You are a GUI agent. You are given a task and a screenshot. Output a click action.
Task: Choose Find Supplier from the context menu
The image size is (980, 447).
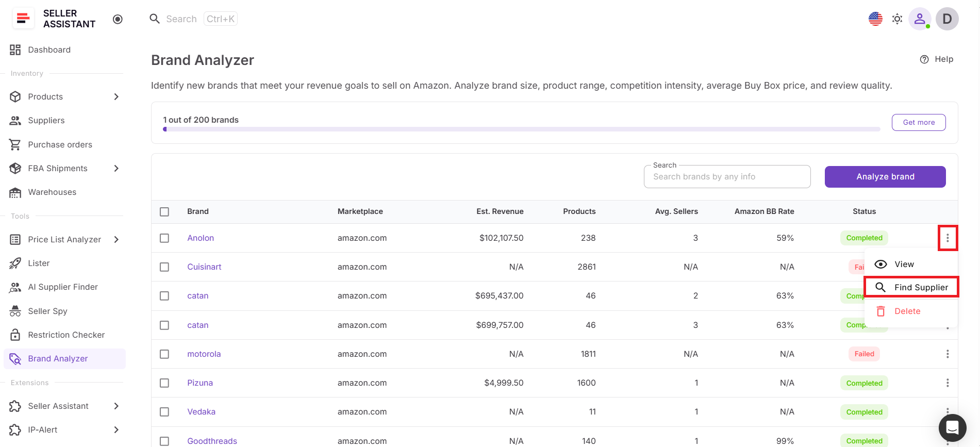911,287
